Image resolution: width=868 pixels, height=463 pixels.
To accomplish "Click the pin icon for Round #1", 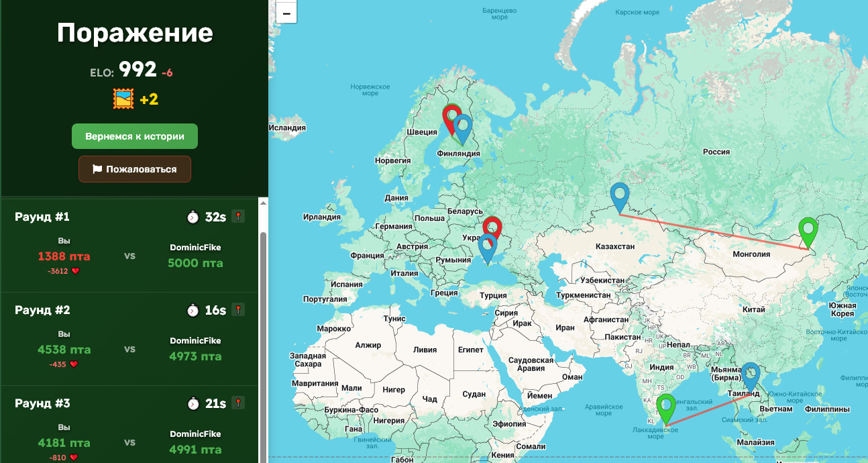I will (x=237, y=216).
